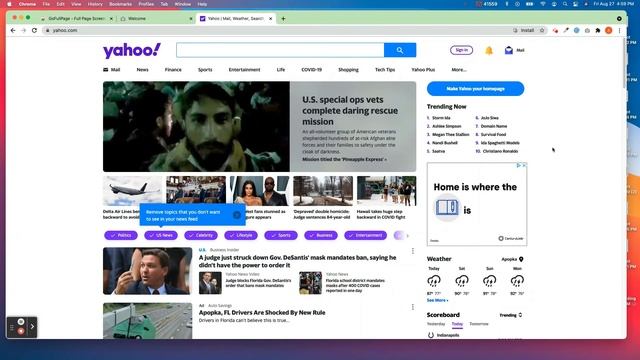Toggle the Politics topic chip
Image resolution: width=640 pixels, height=360 pixels.
(x=121, y=236)
